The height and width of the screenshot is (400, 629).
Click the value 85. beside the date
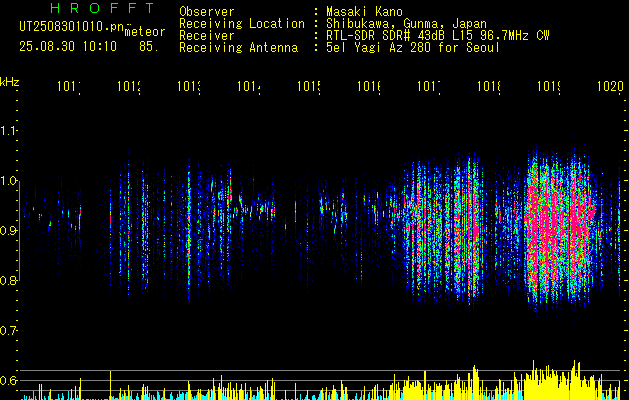(x=149, y=47)
